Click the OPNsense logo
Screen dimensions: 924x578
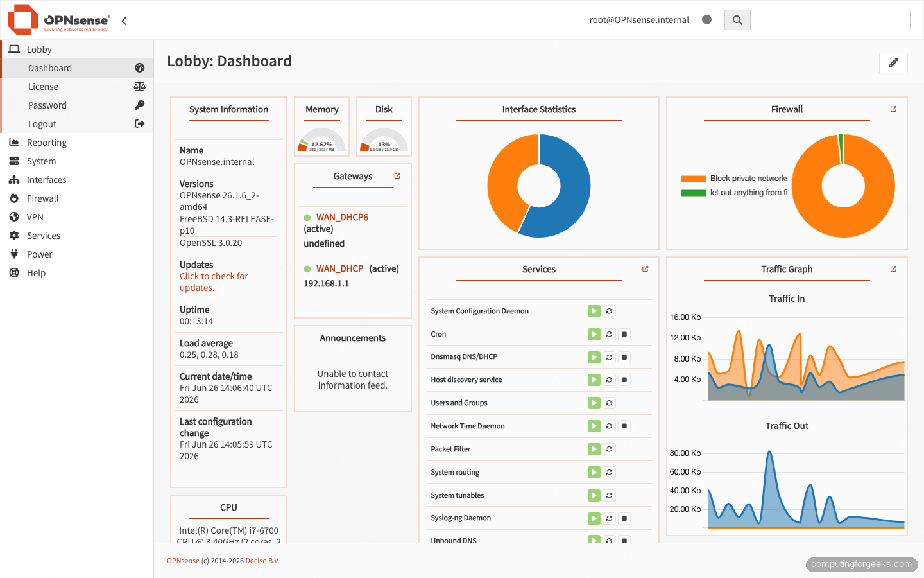[x=58, y=20]
